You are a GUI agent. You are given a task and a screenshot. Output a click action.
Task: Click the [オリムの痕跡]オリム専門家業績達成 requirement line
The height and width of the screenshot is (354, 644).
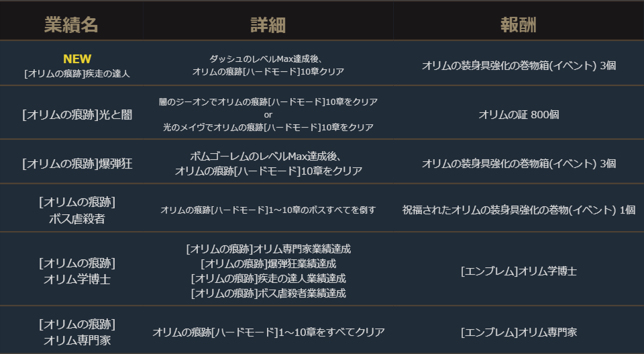[268, 249]
